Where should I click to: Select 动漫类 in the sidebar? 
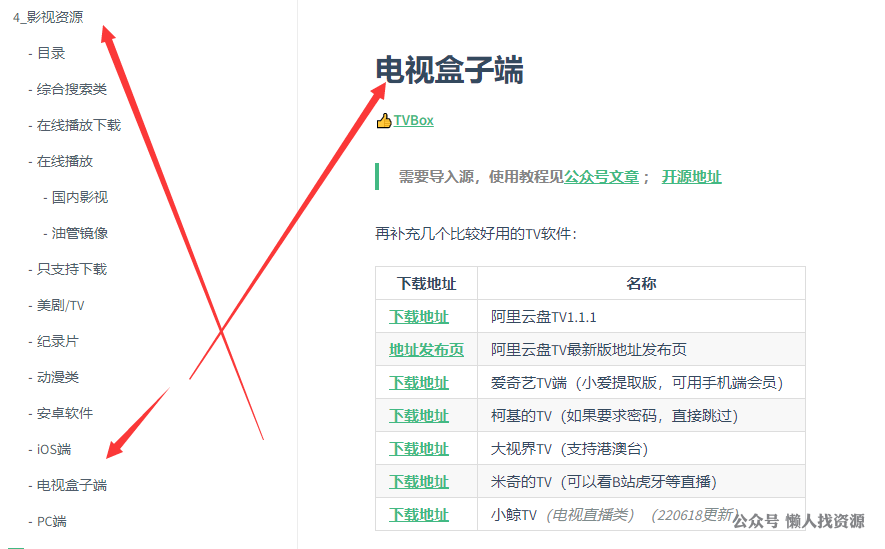58,377
